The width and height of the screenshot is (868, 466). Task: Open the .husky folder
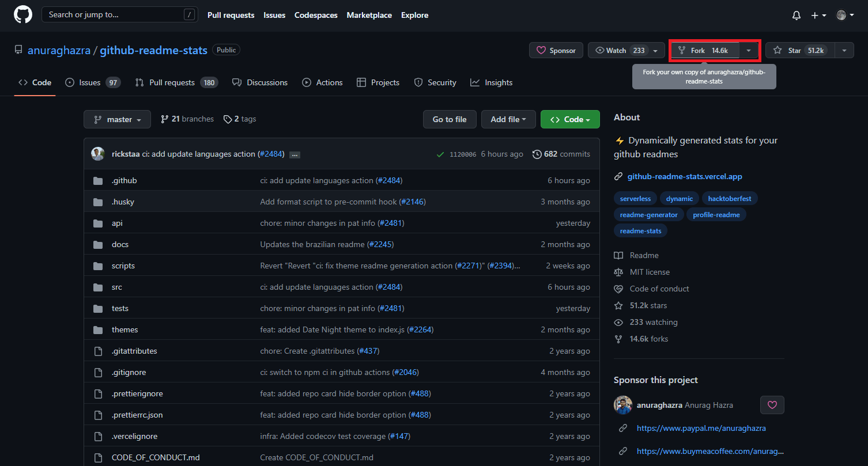point(123,202)
